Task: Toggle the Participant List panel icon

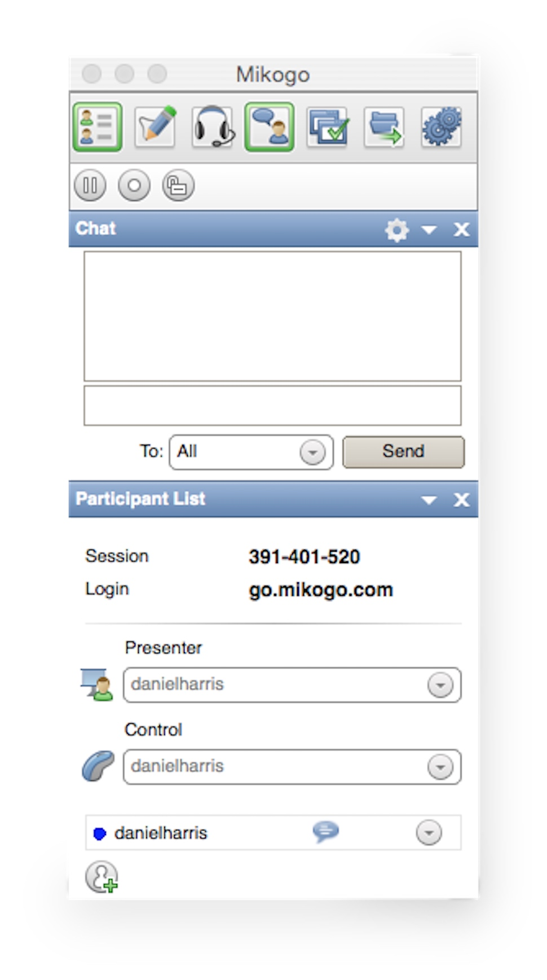Action: [97, 127]
